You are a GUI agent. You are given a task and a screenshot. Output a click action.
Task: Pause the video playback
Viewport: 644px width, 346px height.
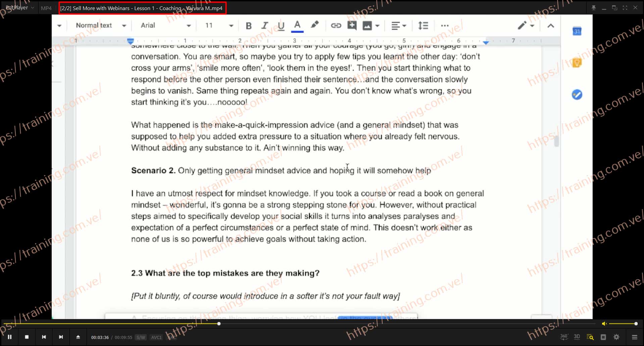pos(10,337)
